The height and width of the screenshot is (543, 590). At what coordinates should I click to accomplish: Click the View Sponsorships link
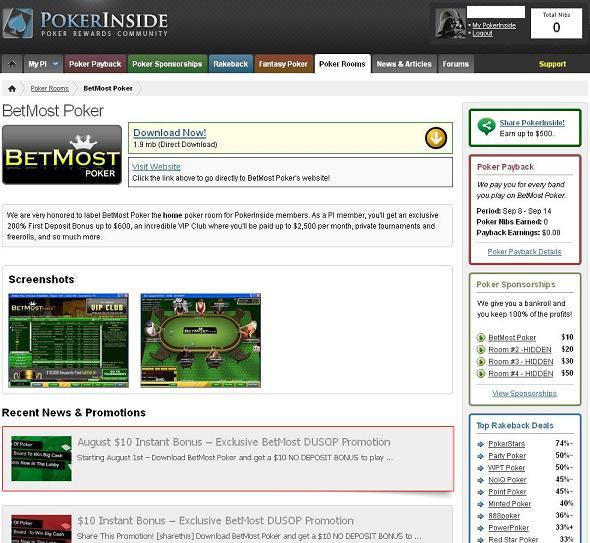point(524,393)
